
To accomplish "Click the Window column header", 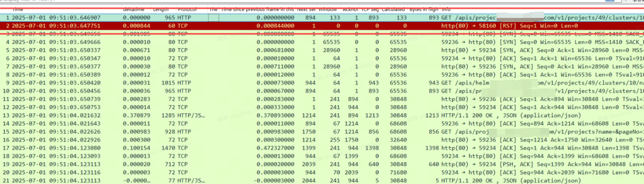I will tap(328, 9).
